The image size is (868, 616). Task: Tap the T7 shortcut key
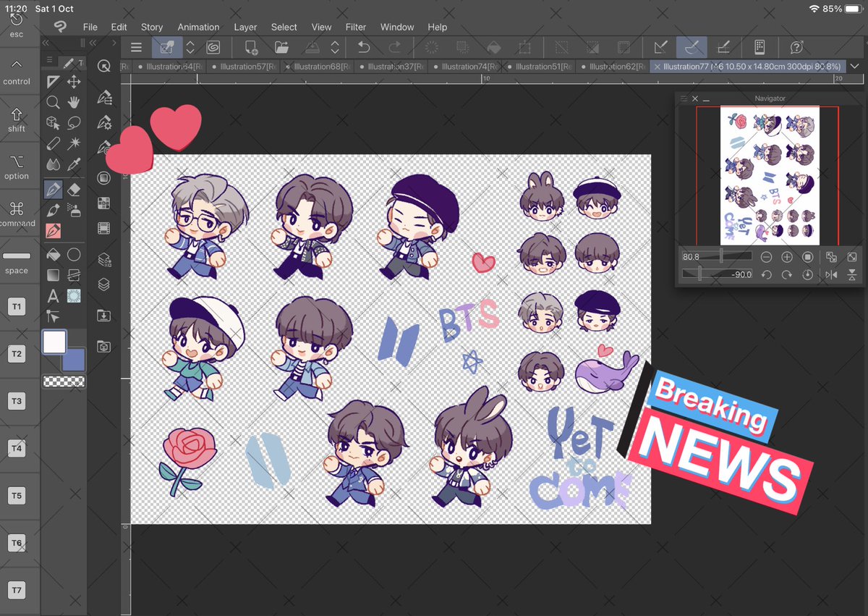17,591
